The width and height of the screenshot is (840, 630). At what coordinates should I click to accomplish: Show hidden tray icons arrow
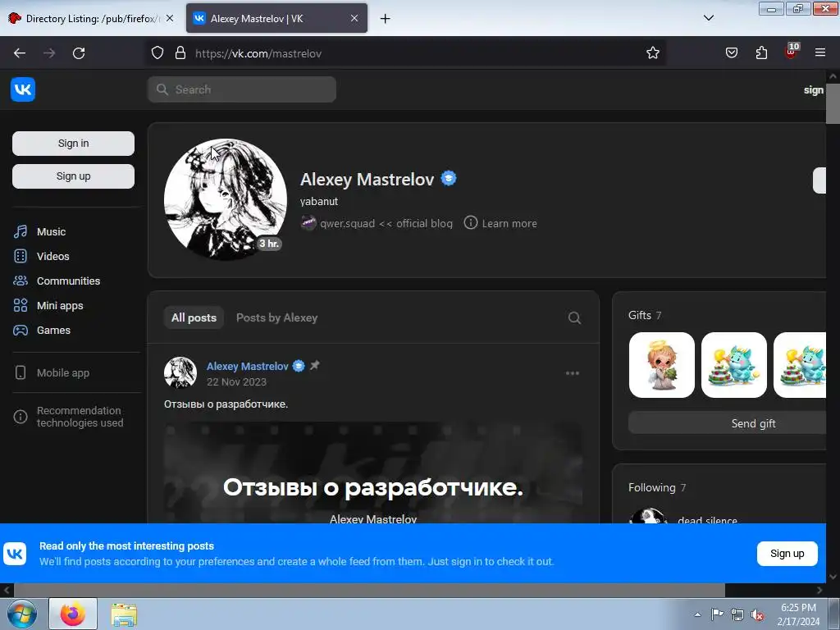tap(697, 614)
